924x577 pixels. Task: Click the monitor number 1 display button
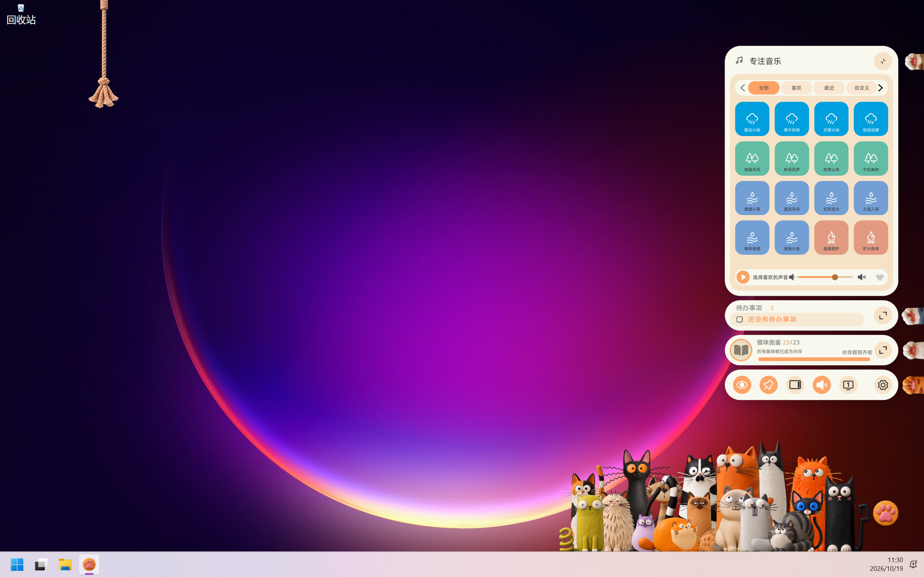click(848, 385)
